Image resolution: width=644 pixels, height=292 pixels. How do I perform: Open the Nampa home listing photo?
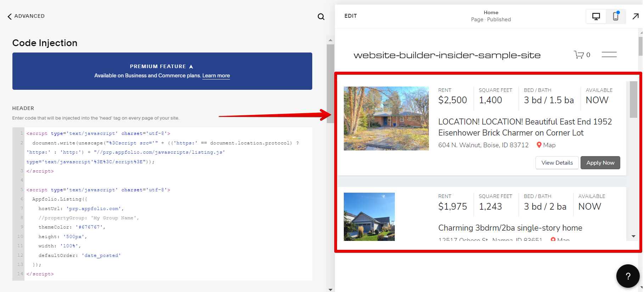pos(369,216)
